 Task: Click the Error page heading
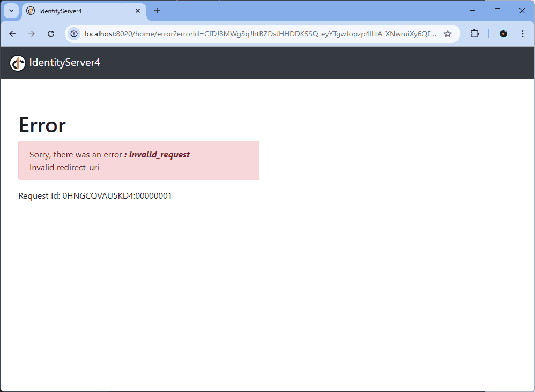42,125
